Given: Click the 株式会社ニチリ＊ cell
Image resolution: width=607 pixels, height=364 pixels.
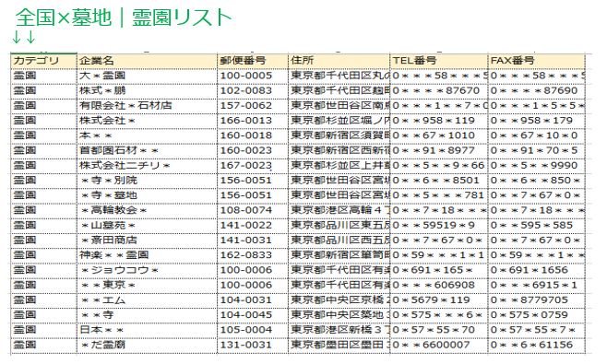Looking at the screenshot, I should [x=147, y=166].
